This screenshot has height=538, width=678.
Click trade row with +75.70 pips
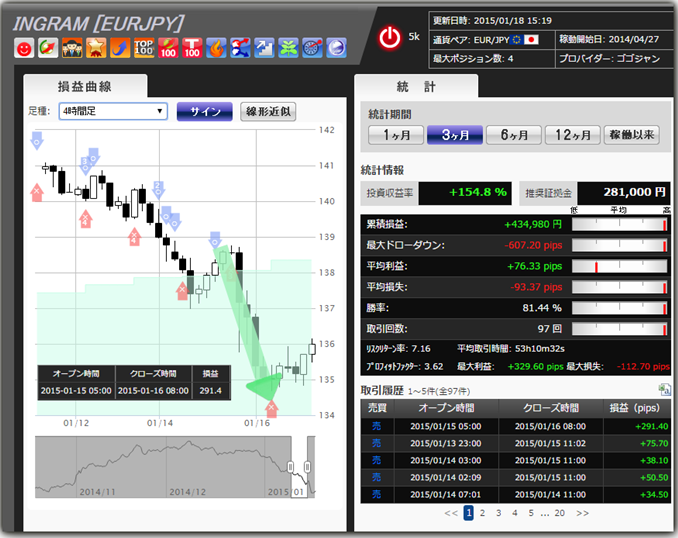[x=515, y=443]
